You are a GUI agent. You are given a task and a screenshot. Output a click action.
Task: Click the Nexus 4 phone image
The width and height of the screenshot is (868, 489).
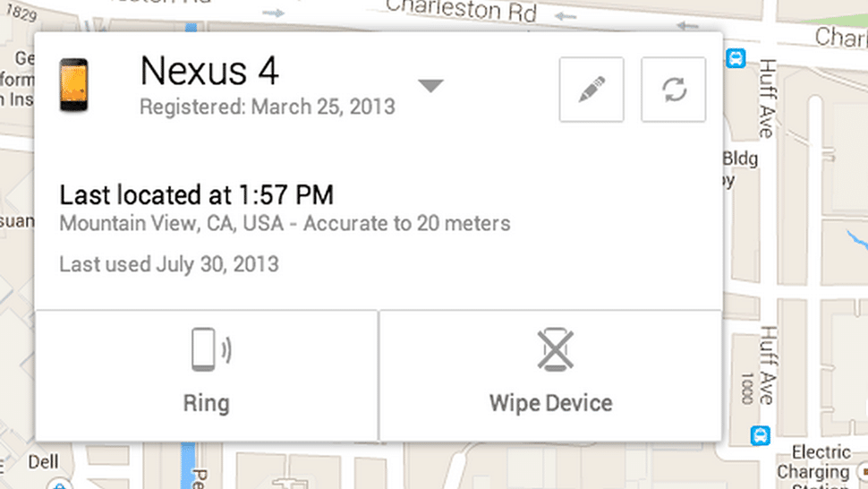pos(73,85)
